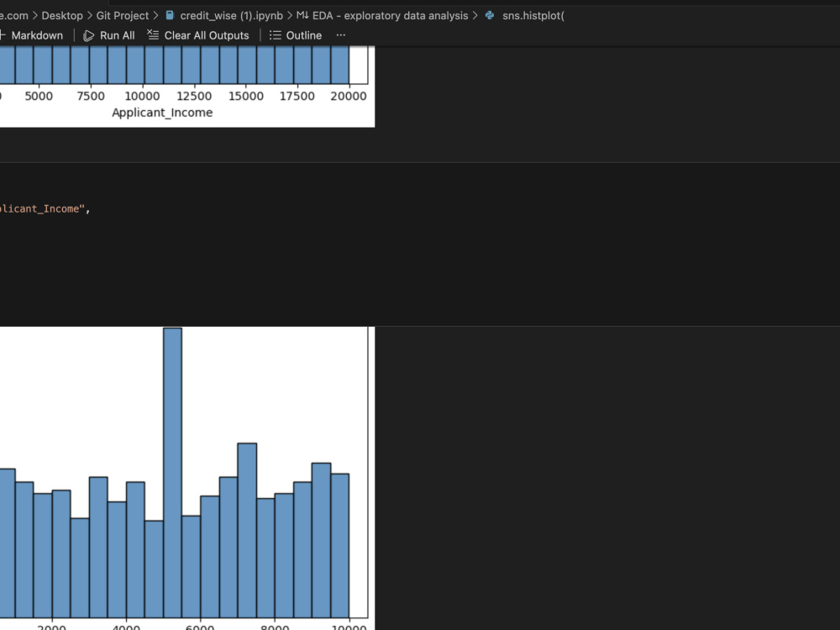Click the 12500 tick label on upper chart
Screen dimensions: 840x630
pyautogui.click(x=194, y=96)
